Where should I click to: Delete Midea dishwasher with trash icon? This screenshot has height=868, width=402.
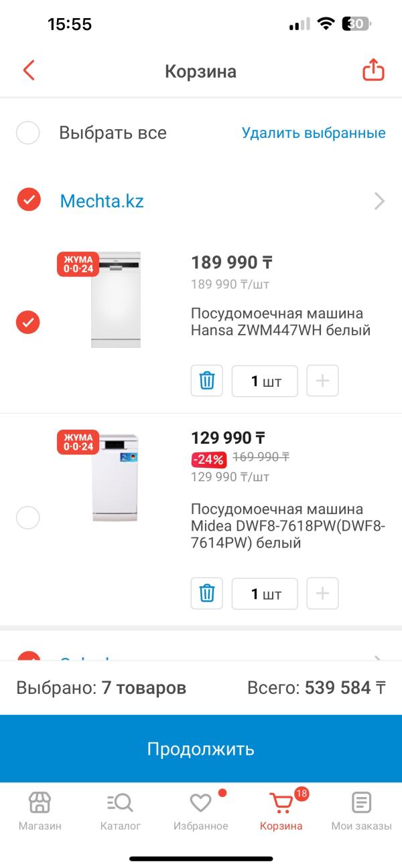coord(207,593)
